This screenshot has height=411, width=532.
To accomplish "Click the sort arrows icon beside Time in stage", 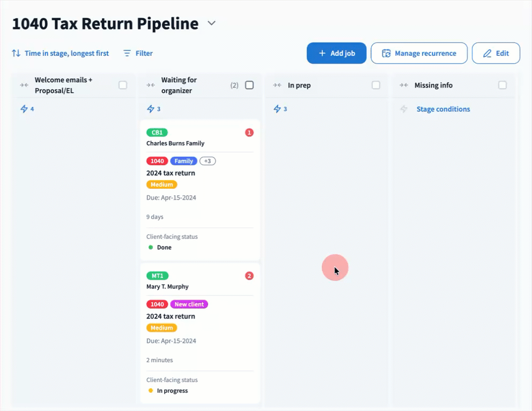I will click(x=16, y=54).
